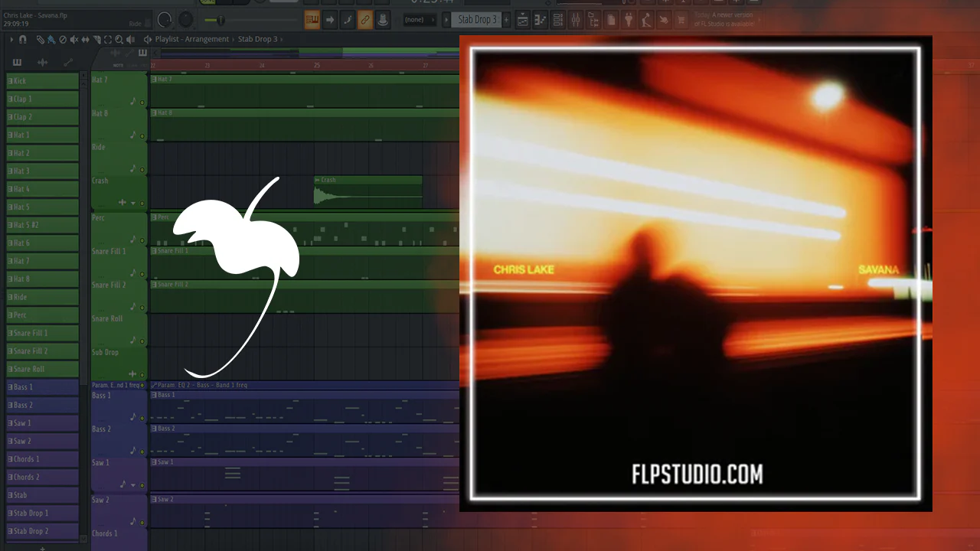Toggle the typing keyboard to piano button
This screenshot has width=980, height=551.
click(312, 20)
